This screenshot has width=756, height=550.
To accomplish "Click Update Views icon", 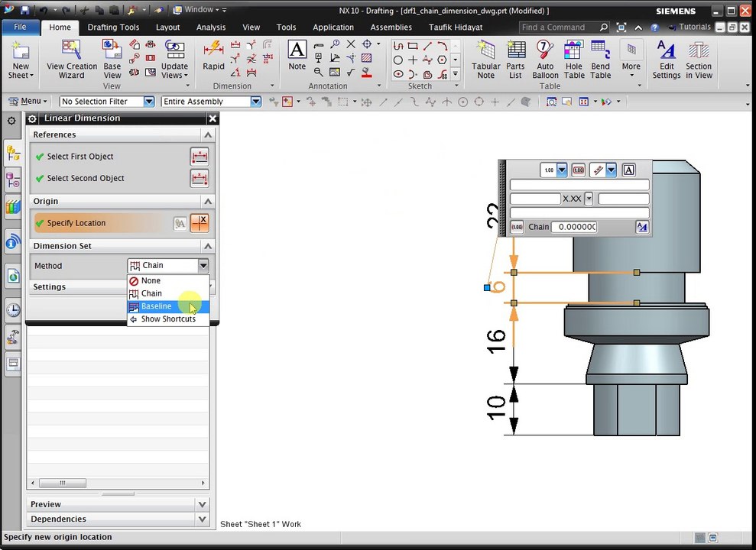I will point(174,60).
